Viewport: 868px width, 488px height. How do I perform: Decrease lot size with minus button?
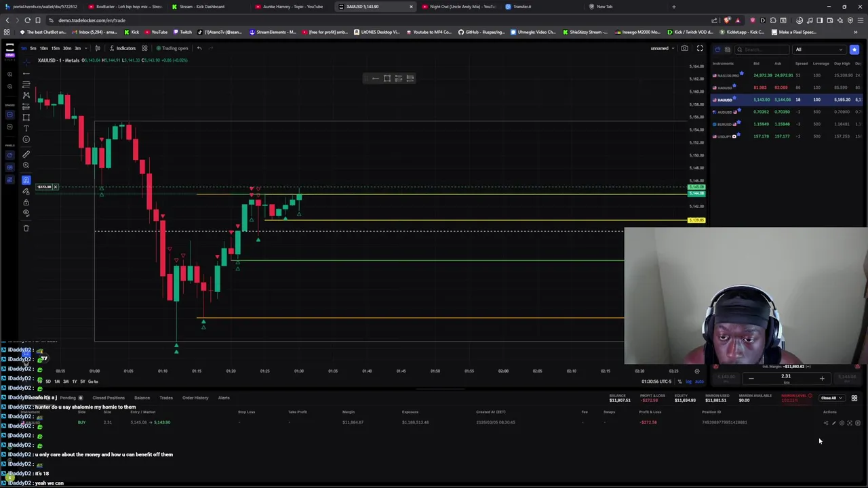(751, 378)
